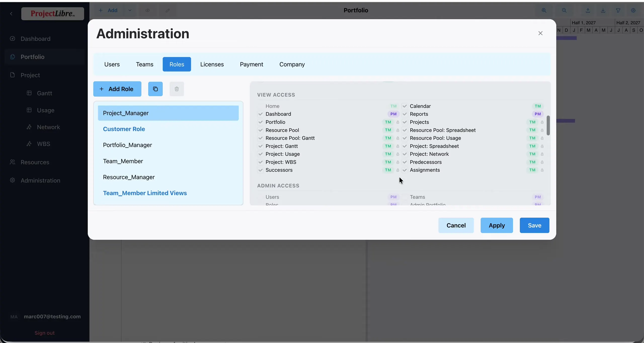
Task: Select the Customer Role entry
Action: [x=168, y=129]
